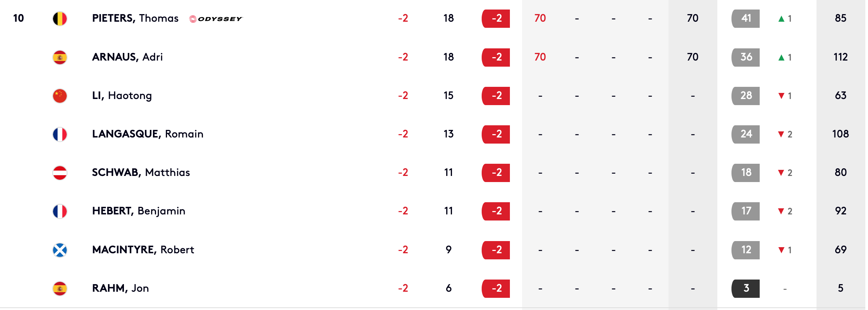Image resolution: width=868 pixels, height=310 pixels.
Task: Open Jon Rahm player name link
Action: click(x=121, y=288)
